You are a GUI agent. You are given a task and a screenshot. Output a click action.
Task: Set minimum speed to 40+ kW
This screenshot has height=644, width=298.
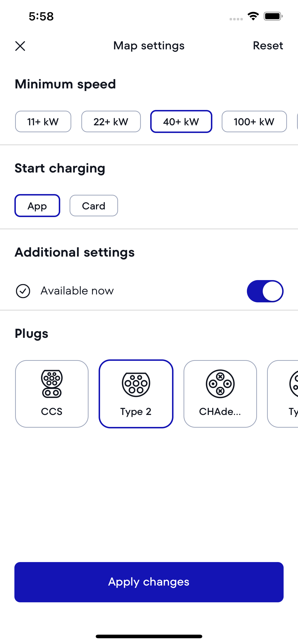pyautogui.click(x=181, y=121)
